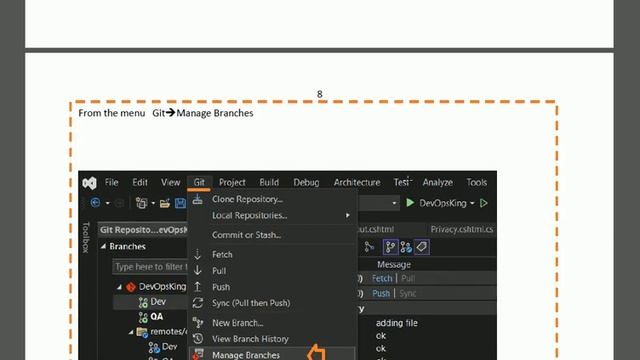Screen dimensions: 640x360
Task: Click the View Branch History clock icon
Action: (198, 339)
